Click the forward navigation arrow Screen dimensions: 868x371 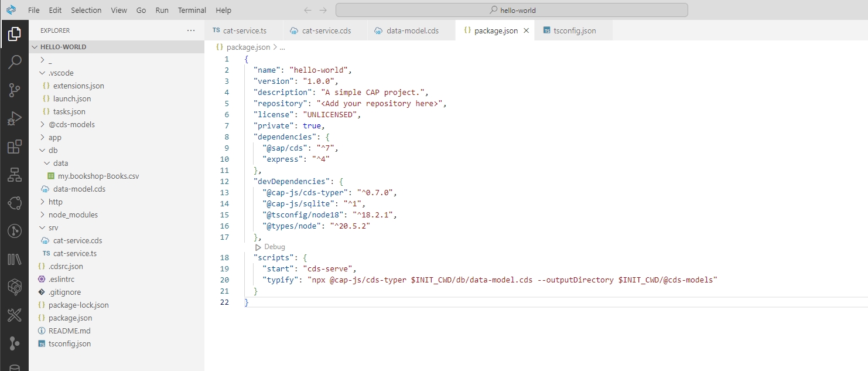(323, 10)
